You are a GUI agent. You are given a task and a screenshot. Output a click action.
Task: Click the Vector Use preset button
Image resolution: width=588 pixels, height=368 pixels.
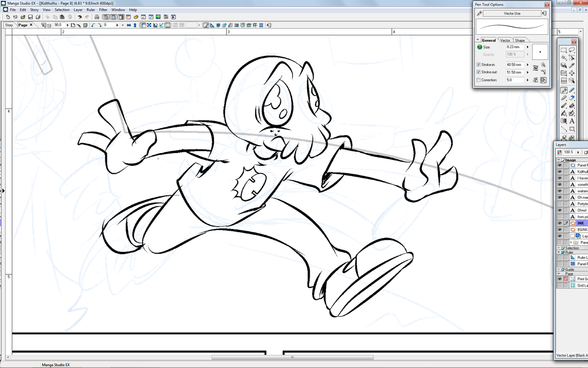(512, 13)
